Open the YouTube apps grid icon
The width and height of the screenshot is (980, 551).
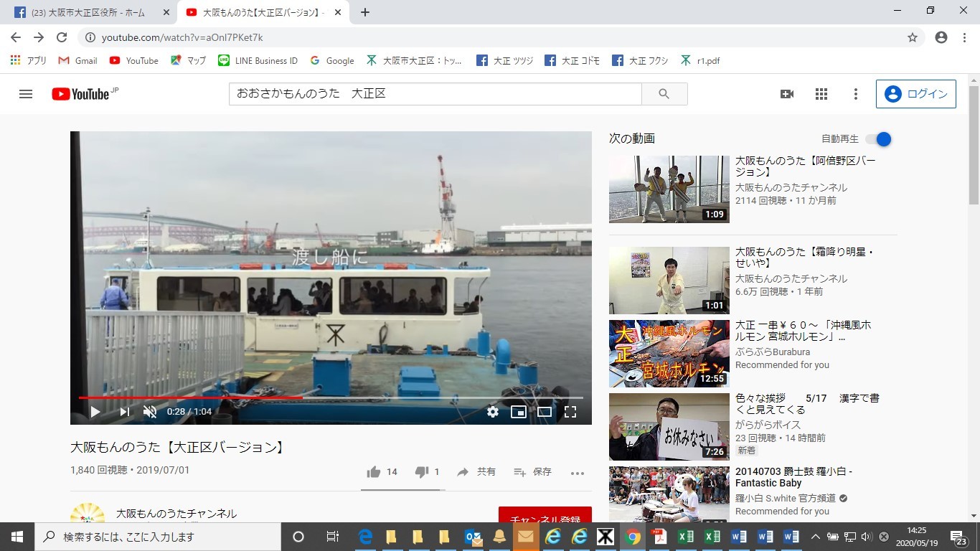click(821, 94)
